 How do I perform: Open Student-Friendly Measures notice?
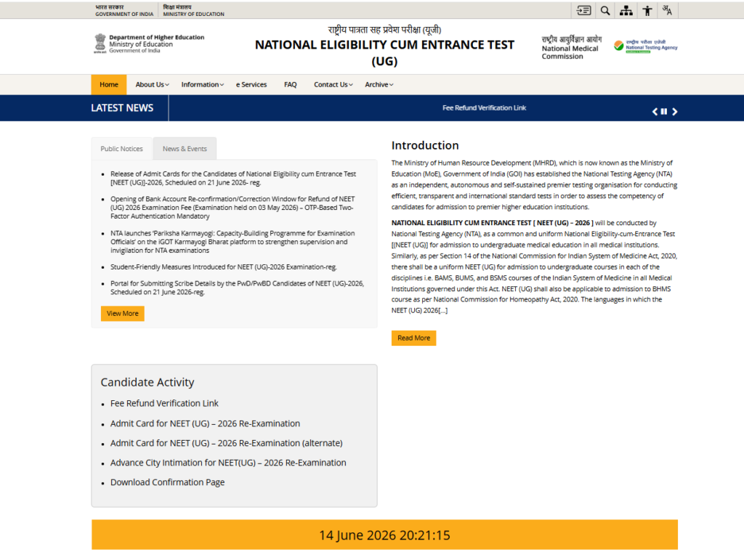tap(224, 267)
